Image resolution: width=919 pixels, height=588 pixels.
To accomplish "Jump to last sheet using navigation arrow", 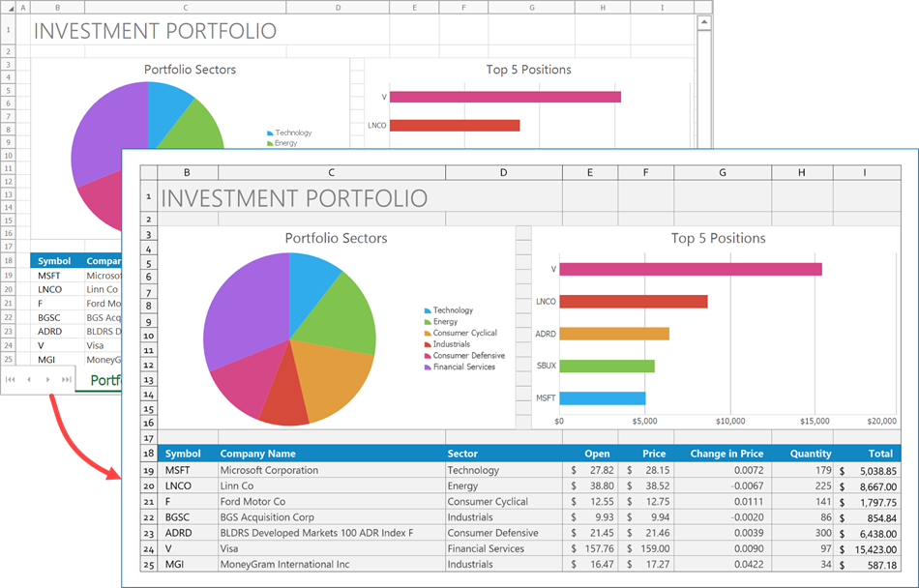I will point(66,379).
